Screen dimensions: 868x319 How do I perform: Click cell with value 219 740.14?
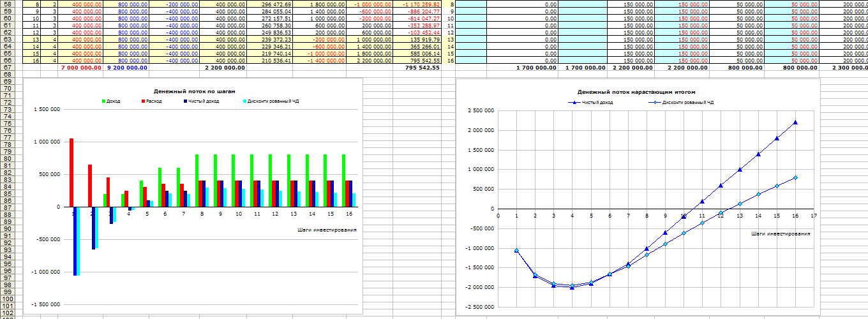[269, 54]
